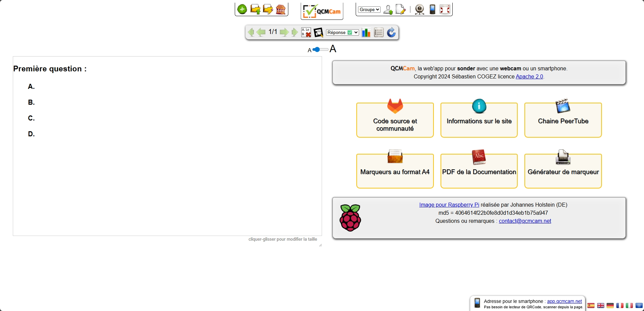Image resolution: width=644 pixels, height=311 pixels.
Task: Click the blue refresh arrow icon
Action: point(391,32)
